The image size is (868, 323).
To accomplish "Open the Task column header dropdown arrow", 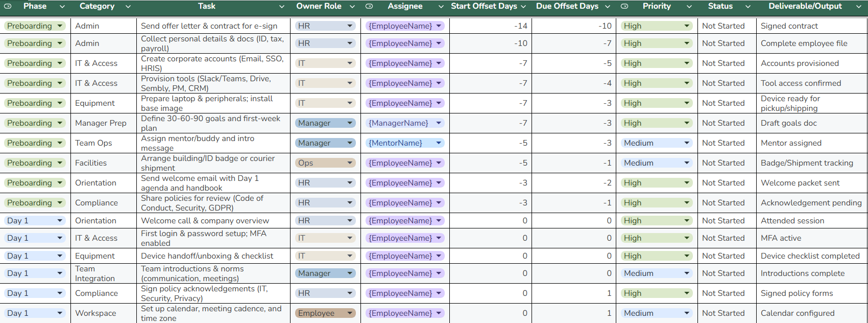I will click(x=282, y=7).
